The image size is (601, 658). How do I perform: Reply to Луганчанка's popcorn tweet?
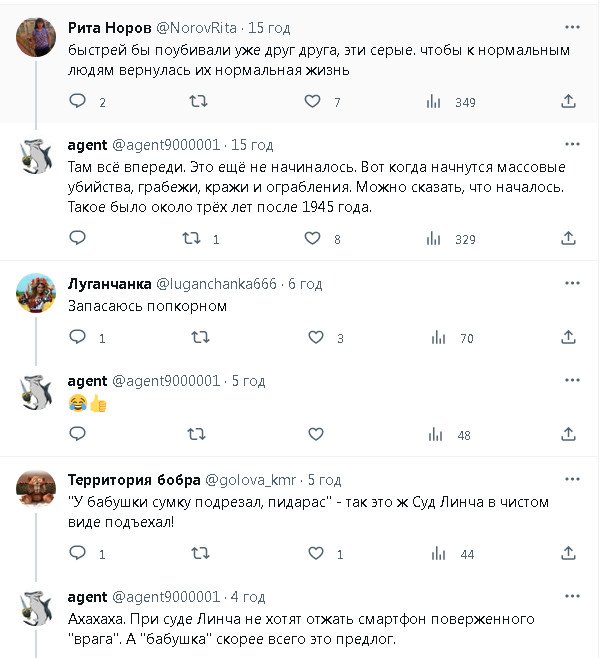tap(78, 338)
